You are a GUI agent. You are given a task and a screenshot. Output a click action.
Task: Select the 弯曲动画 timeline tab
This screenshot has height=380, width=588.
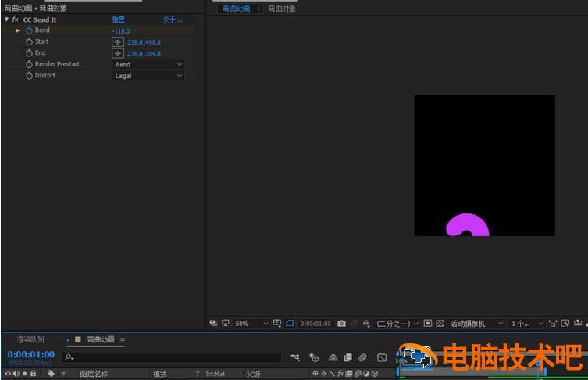coord(101,339)
